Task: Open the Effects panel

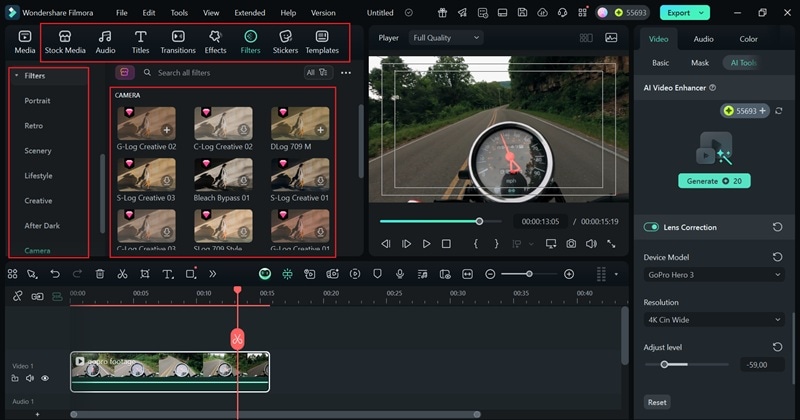Action: pos(215,42)
